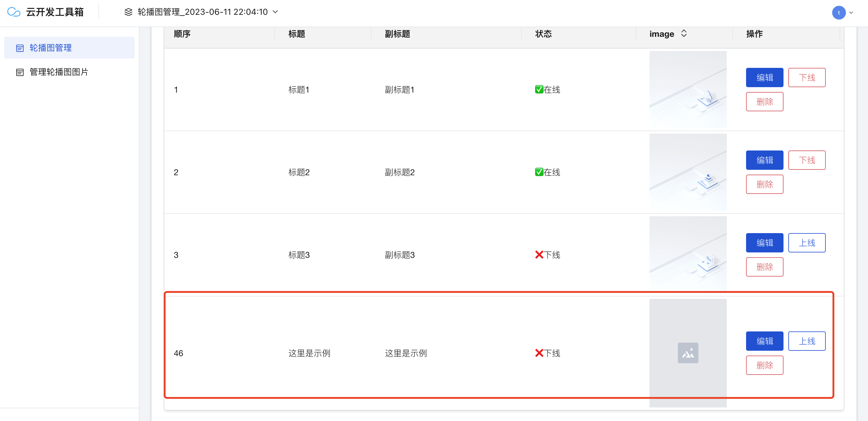The height and width of the screenshot is (421, 868).
Task: Take row 1 offline with 下线
Action: pos(806,78)
